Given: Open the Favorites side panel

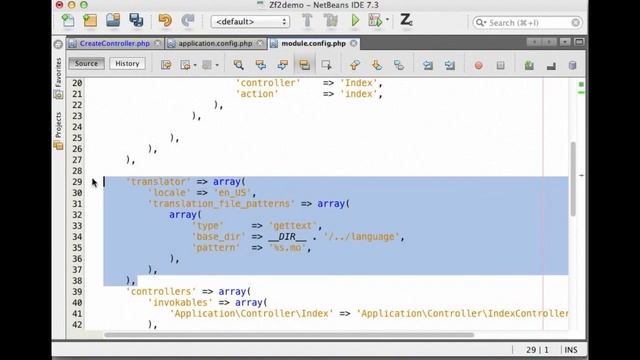Looking at the screenshot, I should pos(58,78).
